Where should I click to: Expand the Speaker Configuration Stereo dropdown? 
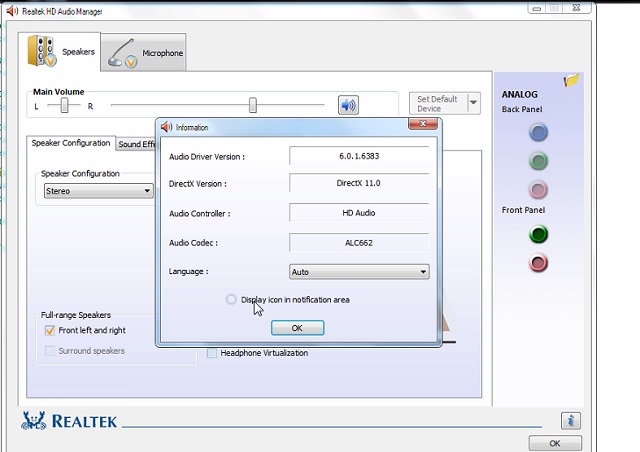[98, 190]
